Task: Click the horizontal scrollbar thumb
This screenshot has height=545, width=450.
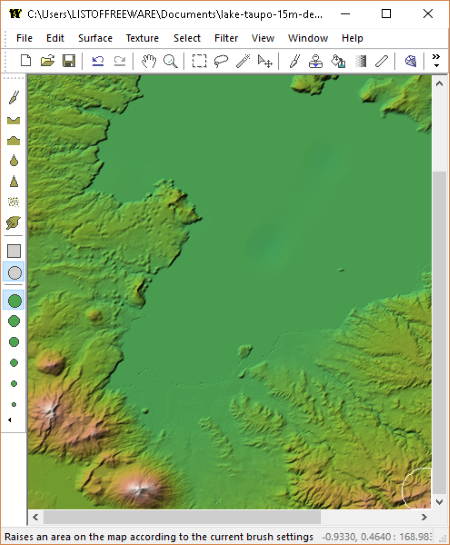Action: [x=182, y=517]
